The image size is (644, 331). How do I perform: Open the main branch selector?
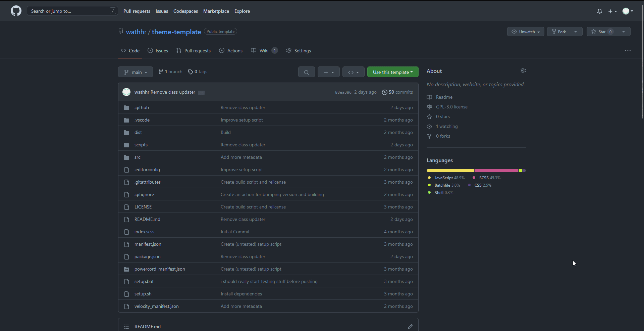pos(135,72)
